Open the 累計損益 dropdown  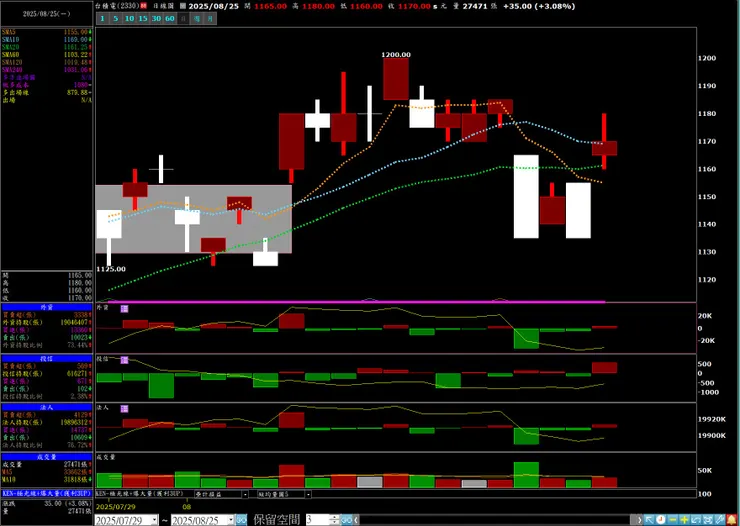(245, 494)
